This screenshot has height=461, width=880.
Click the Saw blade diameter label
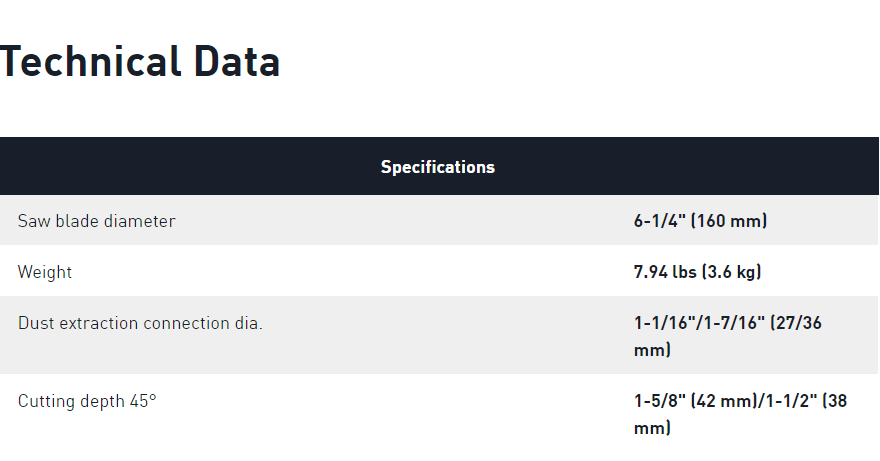pyautogui.click(x=96, y=221)
